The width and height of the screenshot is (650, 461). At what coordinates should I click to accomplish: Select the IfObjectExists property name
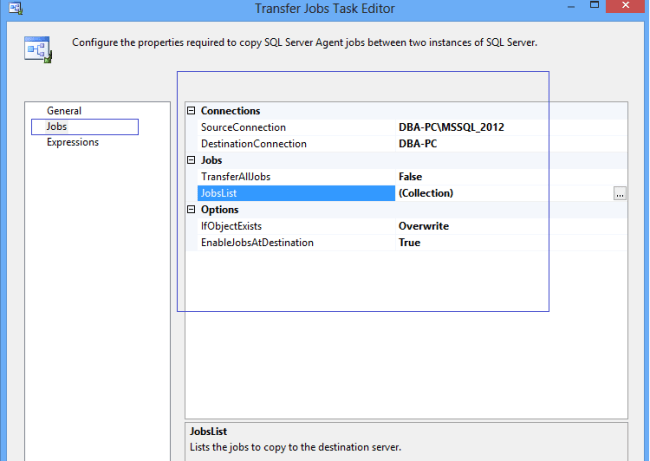point(234,226)
